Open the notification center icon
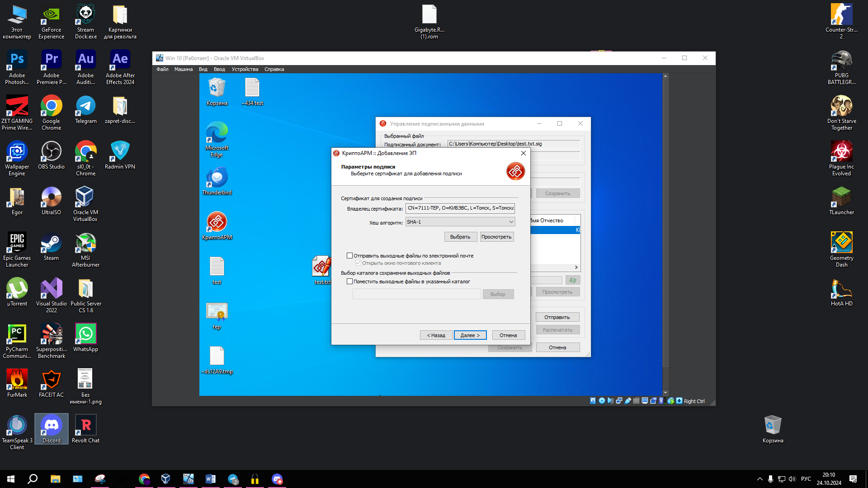The height and width of the screenshot is (488, 868). tap(853, 479)
